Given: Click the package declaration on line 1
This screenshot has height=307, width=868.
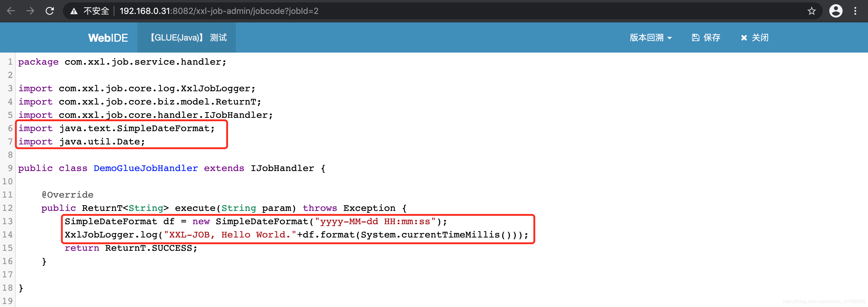Looking at the screenshot, I should (122, 62).
